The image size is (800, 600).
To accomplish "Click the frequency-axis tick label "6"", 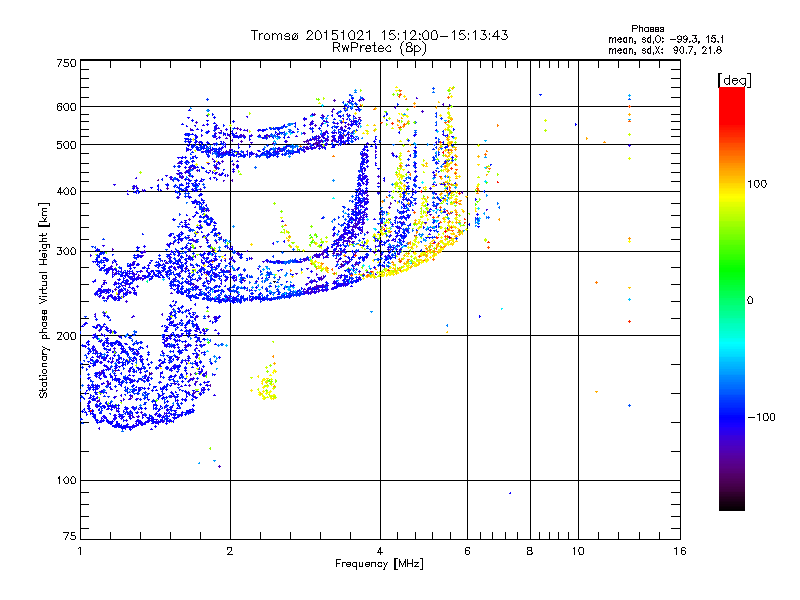I will coord(467,551).
